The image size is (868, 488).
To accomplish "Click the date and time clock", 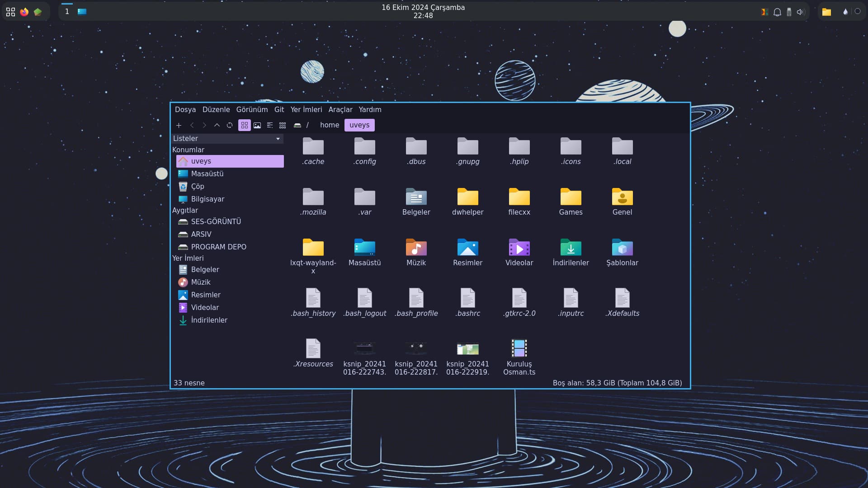I will tap(423, 11).
